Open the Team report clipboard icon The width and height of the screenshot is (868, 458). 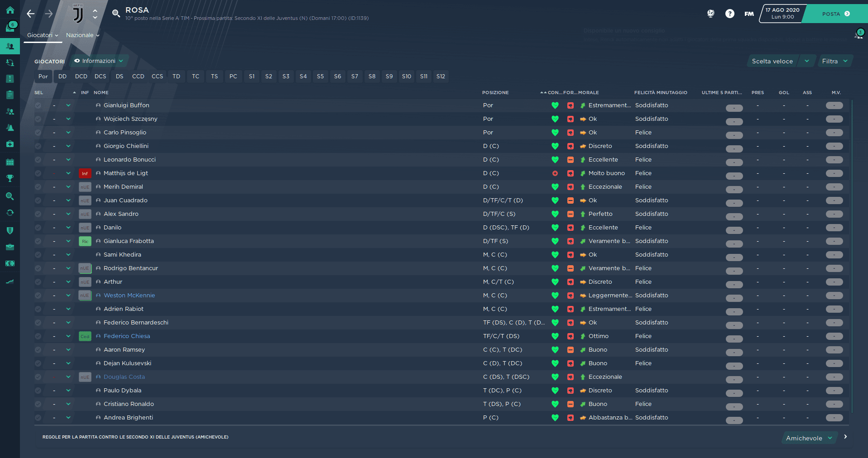tap(10, 95)
